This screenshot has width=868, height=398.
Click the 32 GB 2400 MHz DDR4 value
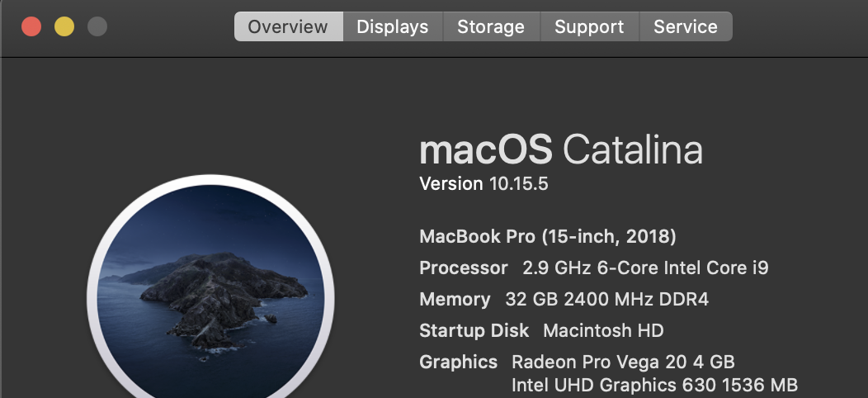606,300
